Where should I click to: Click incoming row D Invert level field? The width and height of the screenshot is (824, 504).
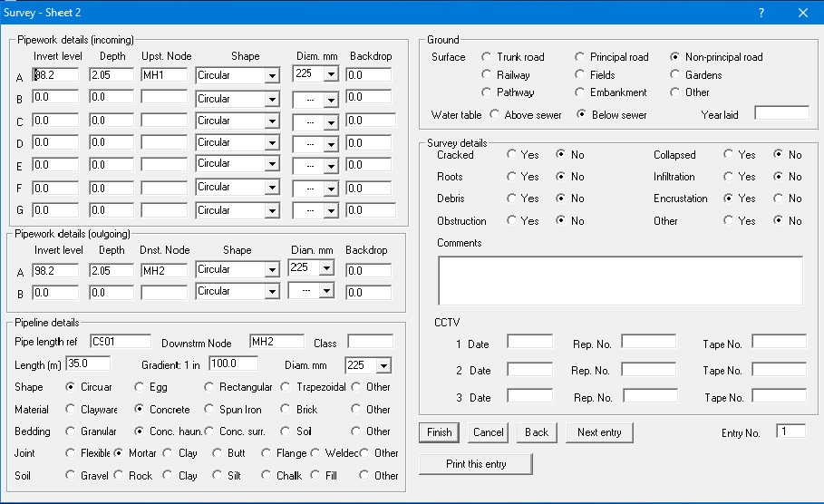55,142
